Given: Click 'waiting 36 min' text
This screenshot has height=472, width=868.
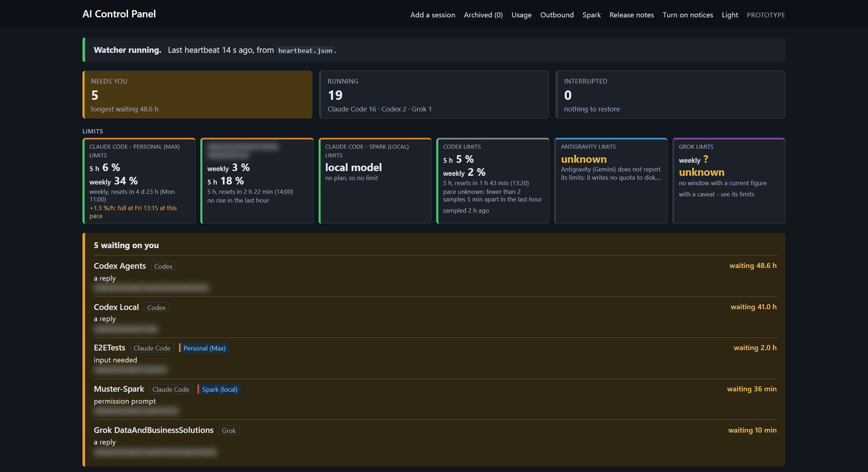Looking at the screenshot, I should click(752, 389).
